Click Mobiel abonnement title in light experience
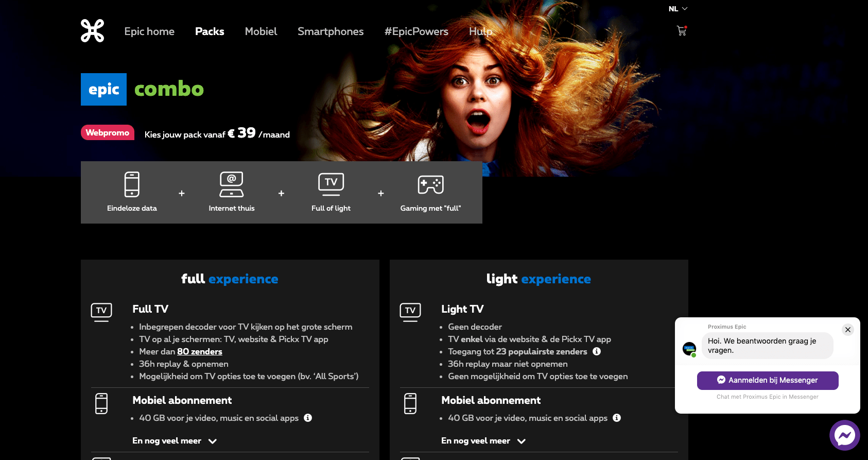The width and height of the screenshot is (868, 460). tap(491, 400)
